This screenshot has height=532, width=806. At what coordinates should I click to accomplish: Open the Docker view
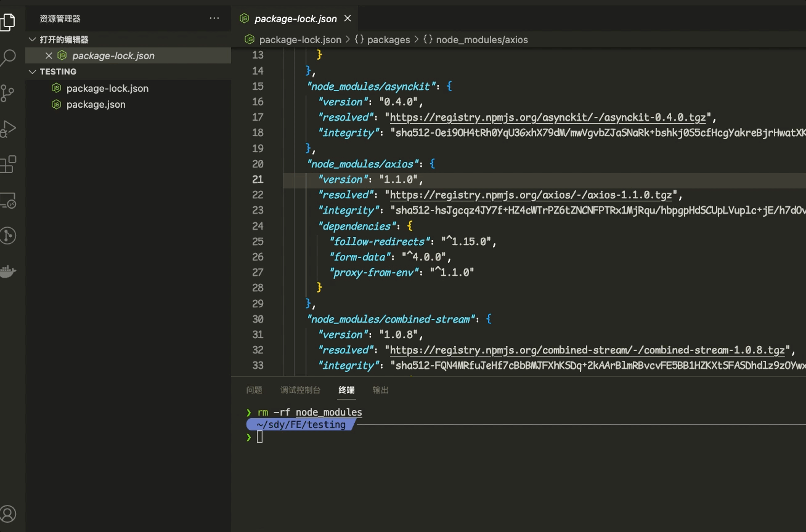coord(7,271)
